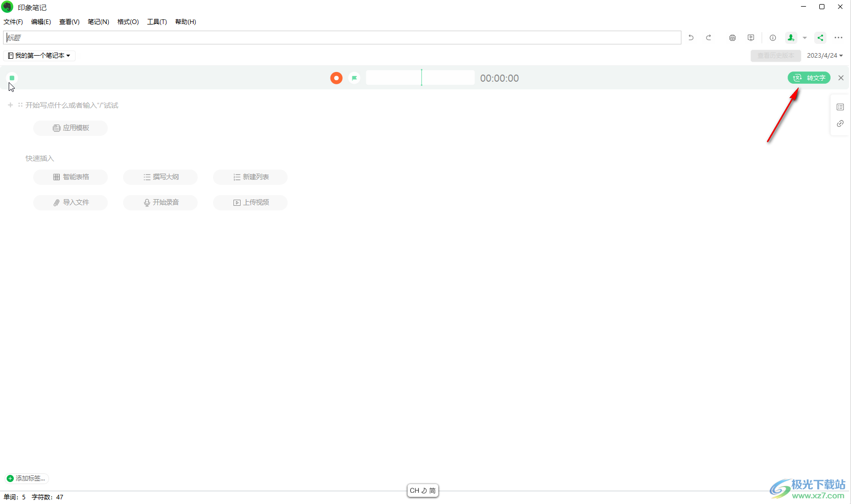Open the 格式(O) menu
This screenshot has height=504, width=851.
[x=128, y=22]
